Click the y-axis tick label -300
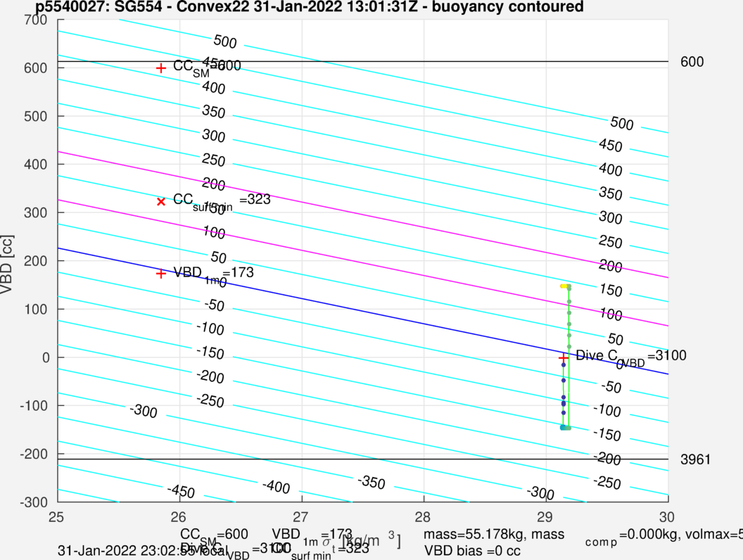Image resolution: width=743 pixels, height=560 pixels. pyautogui.click(x=34, y=502)
